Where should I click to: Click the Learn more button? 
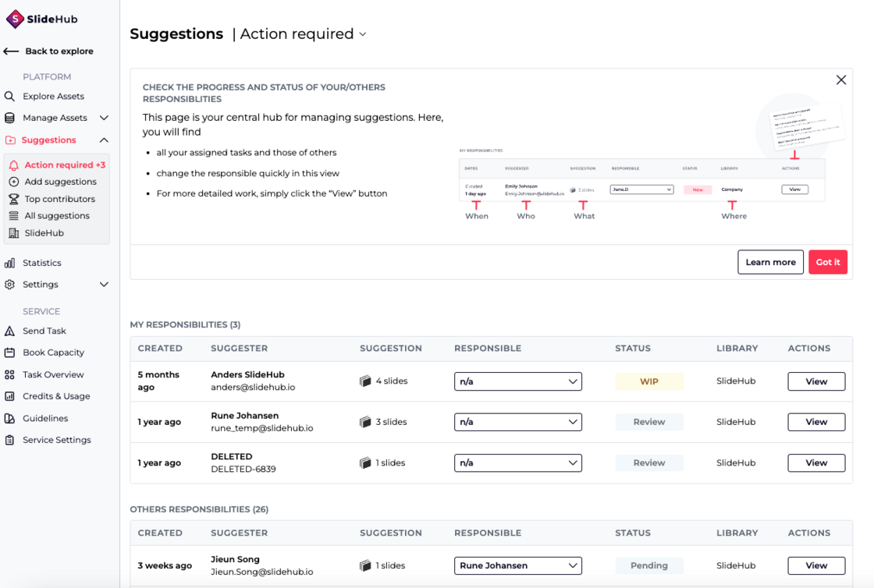[770, 262]
